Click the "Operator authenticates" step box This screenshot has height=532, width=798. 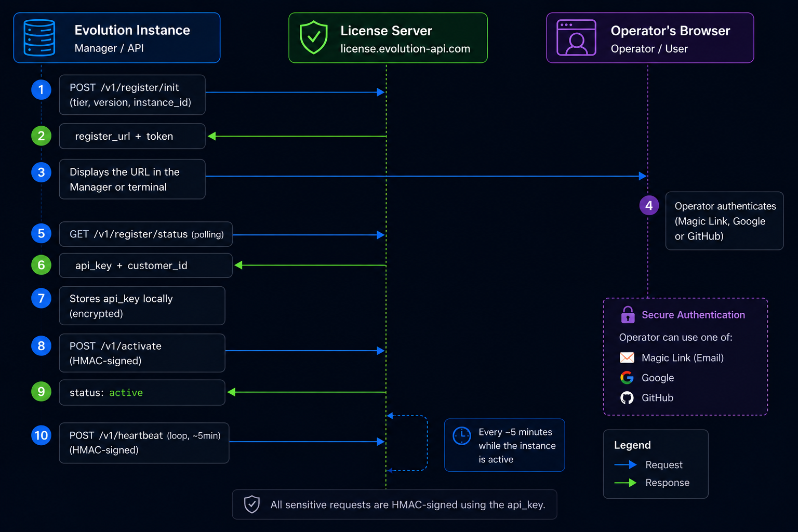(x=724, y=221)
